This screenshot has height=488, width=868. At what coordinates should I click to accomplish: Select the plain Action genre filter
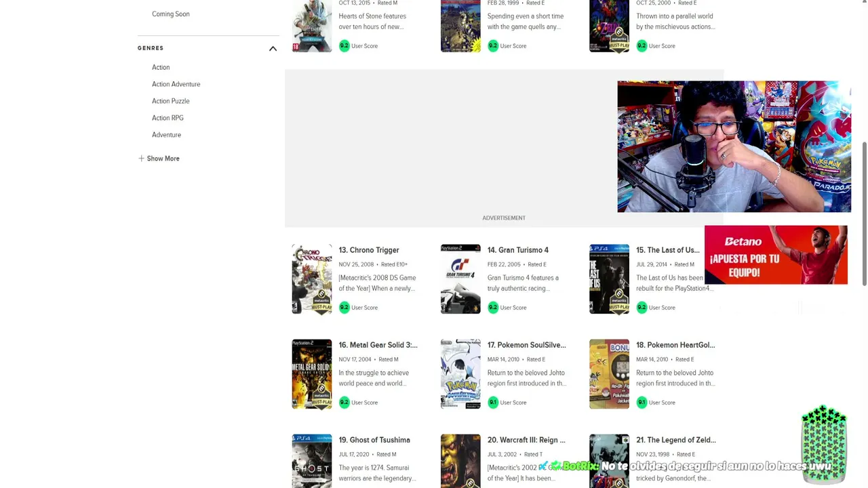(x=161, y=68)
